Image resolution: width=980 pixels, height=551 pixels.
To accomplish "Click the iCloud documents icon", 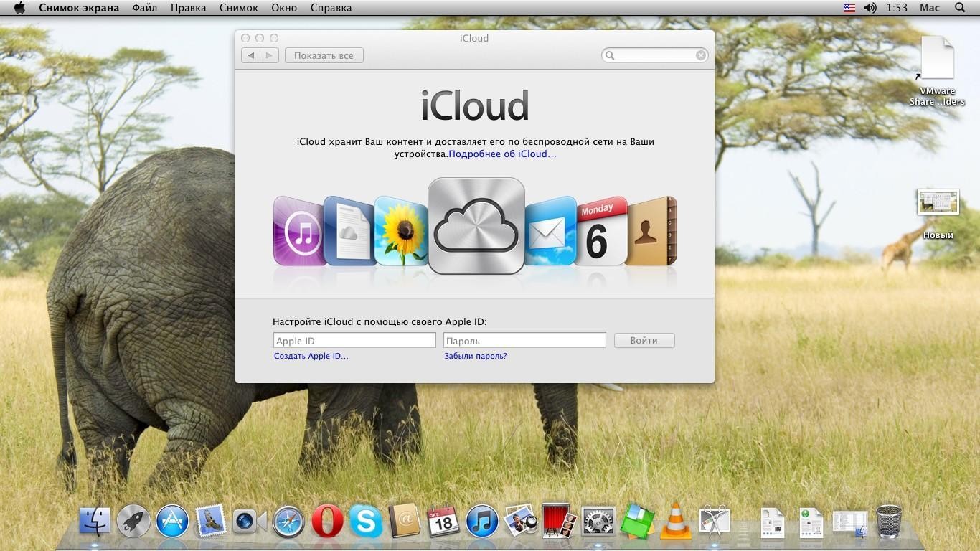I will click(349, 231).
